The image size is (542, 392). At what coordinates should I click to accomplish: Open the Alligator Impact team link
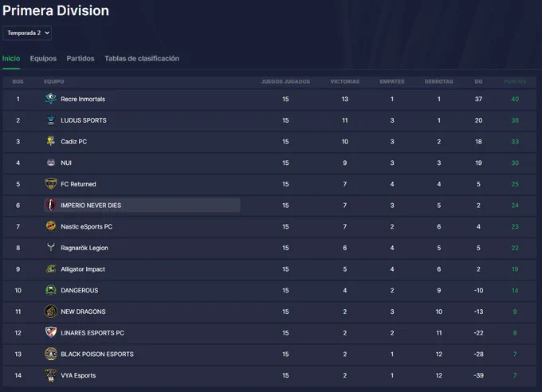point(83,269)
